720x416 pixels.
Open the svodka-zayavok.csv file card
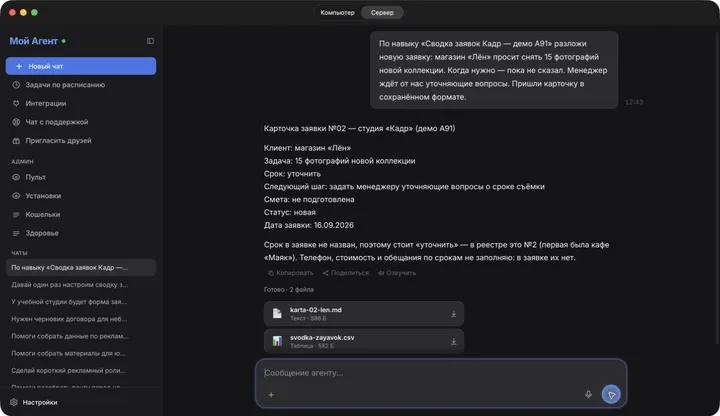click(x=364, y=341)
